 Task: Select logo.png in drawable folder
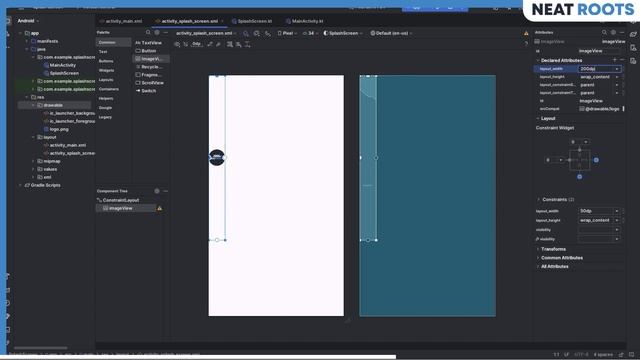tap(56, 129)
